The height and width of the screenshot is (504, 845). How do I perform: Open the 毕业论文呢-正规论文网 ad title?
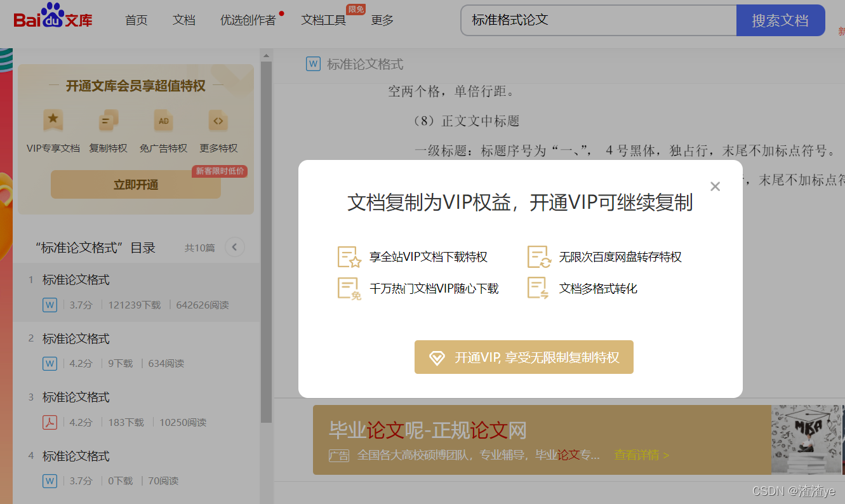coord(428,430)
